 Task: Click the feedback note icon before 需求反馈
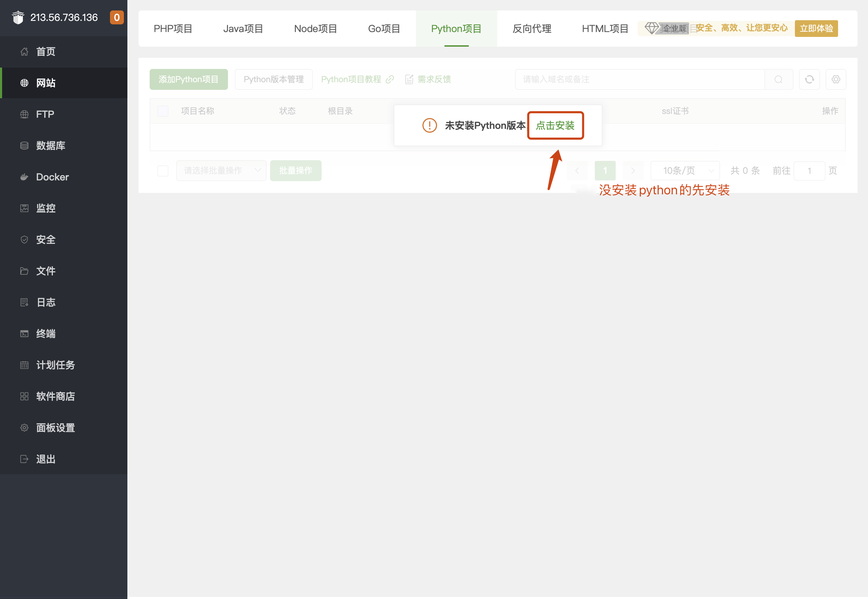point(409,79)
